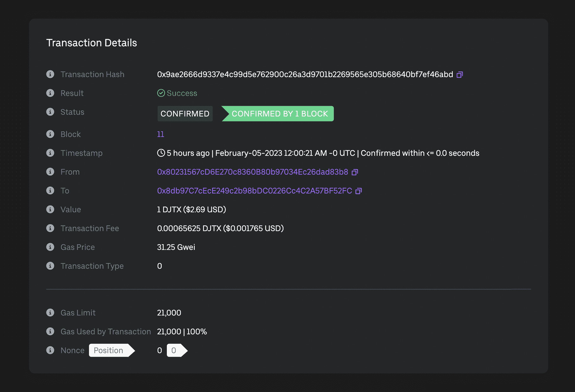Image resolution: width=575 pixels, height=392 pixels.
Task: Click info icon beside To
Action: tap(50, 190)
